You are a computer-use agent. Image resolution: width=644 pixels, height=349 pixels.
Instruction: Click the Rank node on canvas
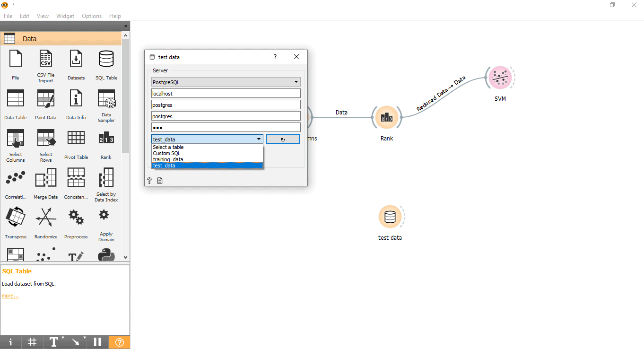(386, 117)
